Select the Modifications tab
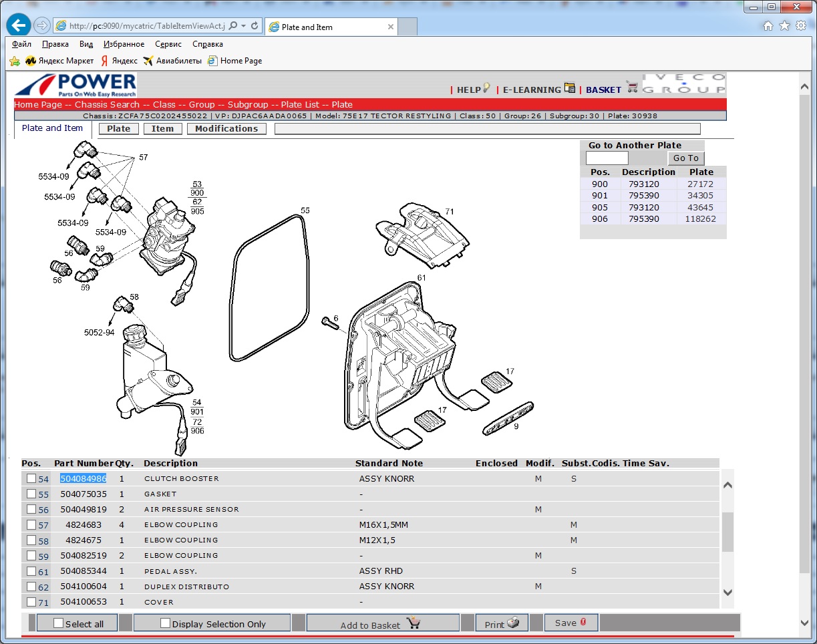The width and height of the screenshot is (817, 644). tap(226, 129)
